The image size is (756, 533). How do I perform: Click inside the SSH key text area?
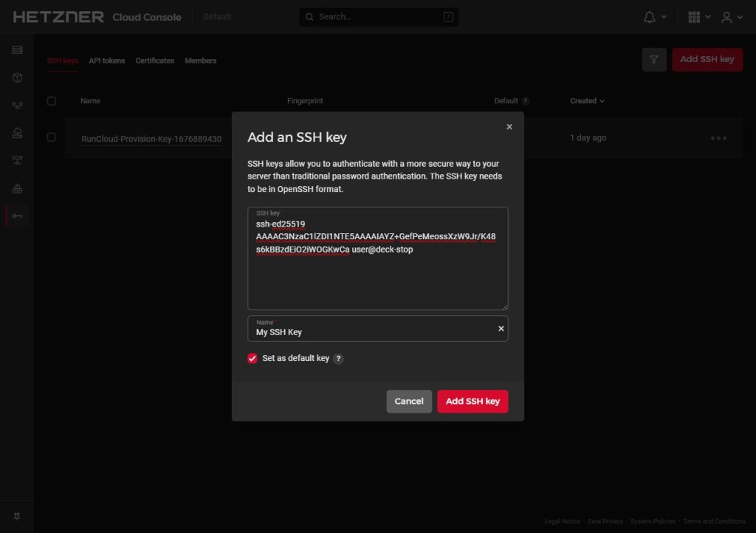pyautogui.click(x=377, y=281)
